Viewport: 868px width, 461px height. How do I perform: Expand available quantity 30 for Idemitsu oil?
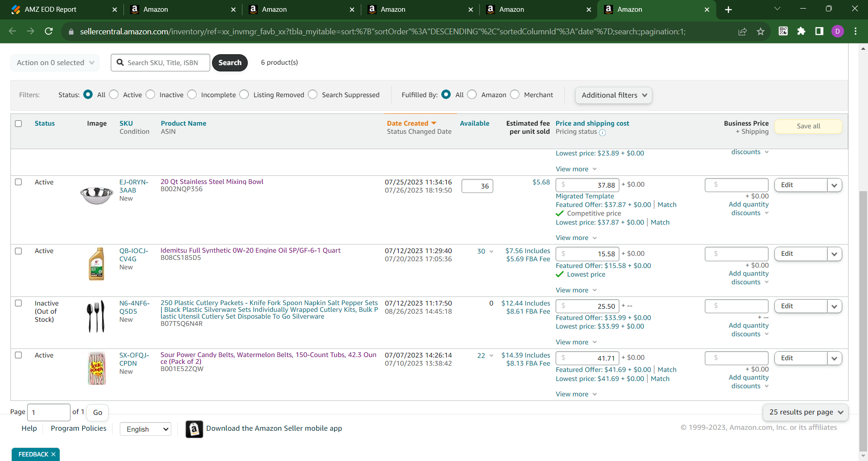coord(485,251)
